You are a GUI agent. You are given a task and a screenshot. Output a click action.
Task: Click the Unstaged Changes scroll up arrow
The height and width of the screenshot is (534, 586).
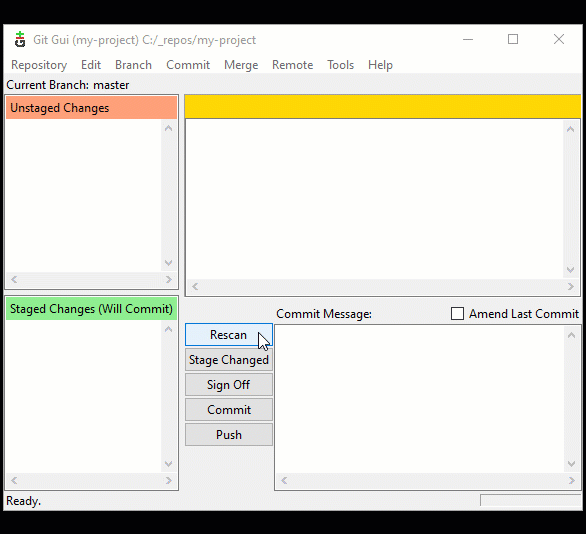click(x=169, y=129)
